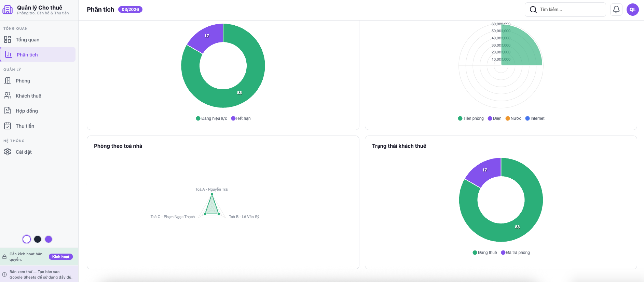Image resolution: width=644 pixels, height=282 pixels.
Task: Click the Thu tiền calendar icon
Action: 8,126
